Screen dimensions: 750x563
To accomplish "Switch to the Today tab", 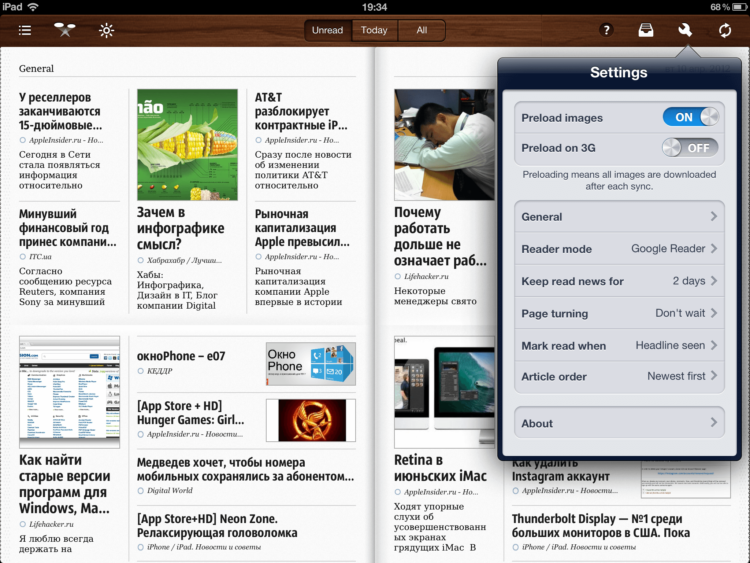I will tap(374, 30).
